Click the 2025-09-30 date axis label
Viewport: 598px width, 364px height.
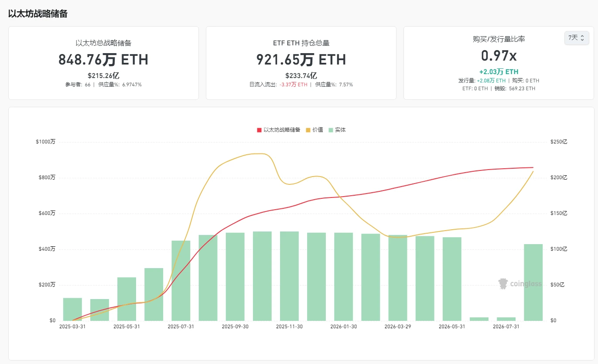click(x=235, y=327)
